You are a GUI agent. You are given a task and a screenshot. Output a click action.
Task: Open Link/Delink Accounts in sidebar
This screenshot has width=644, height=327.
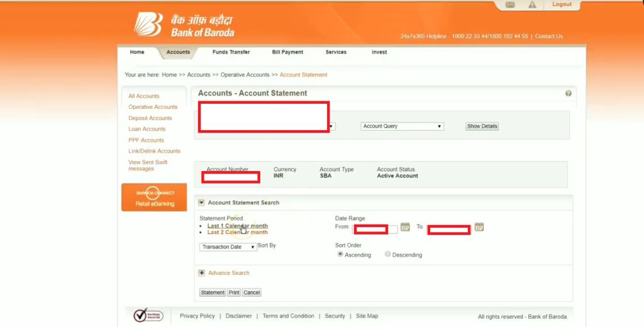point(155,151)
